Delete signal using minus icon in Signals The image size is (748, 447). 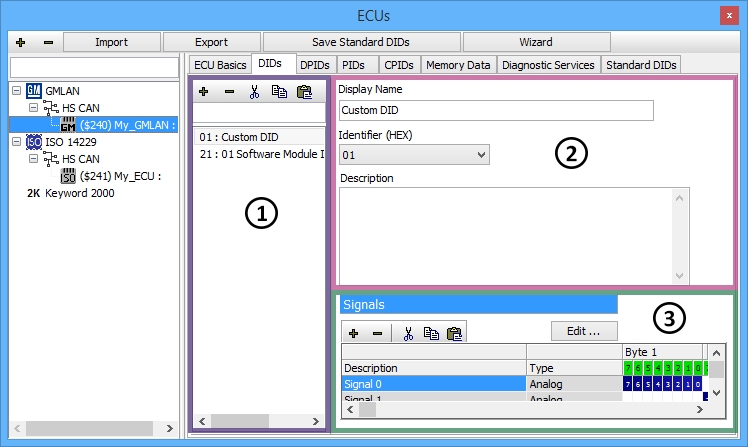(377, 333)
